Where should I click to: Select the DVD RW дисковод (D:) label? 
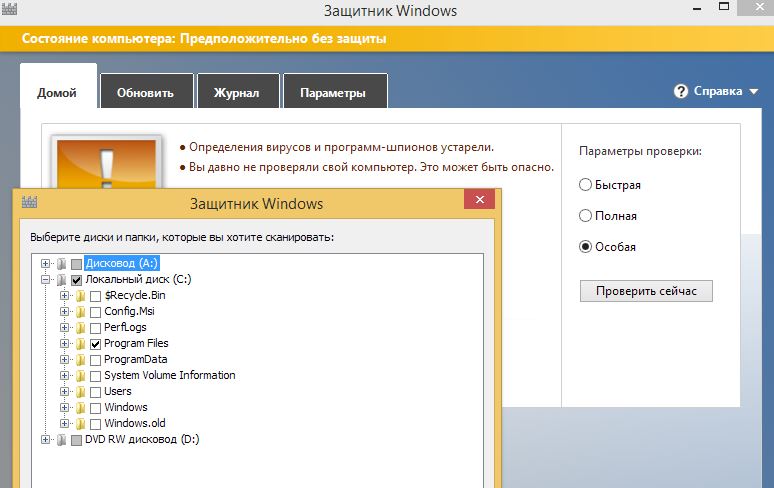click(142, 440)
